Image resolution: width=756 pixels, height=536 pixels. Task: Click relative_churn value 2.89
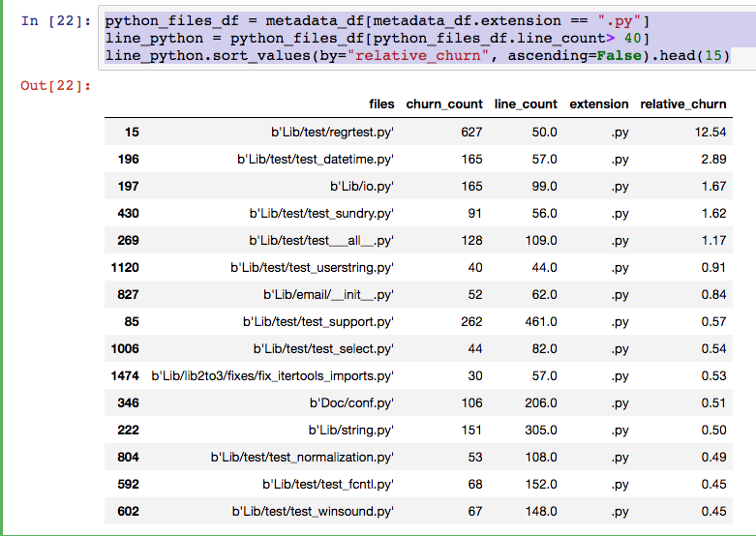(x=713, y=159)
